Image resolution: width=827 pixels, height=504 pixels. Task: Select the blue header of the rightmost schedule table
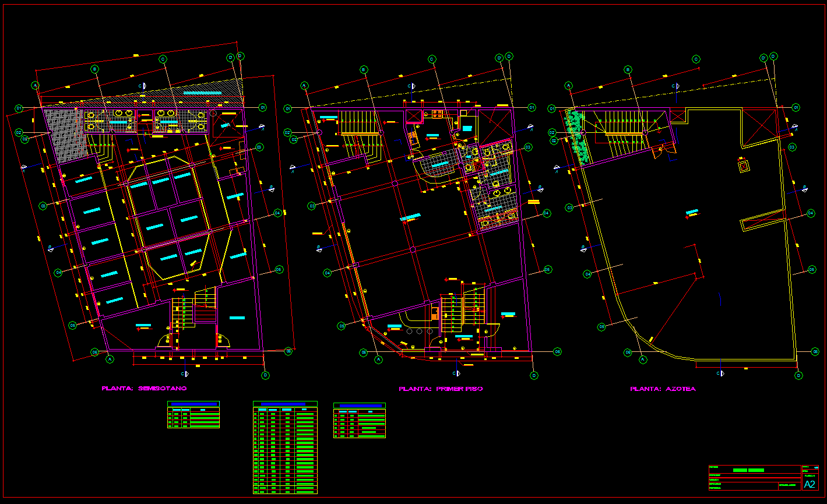361,406
